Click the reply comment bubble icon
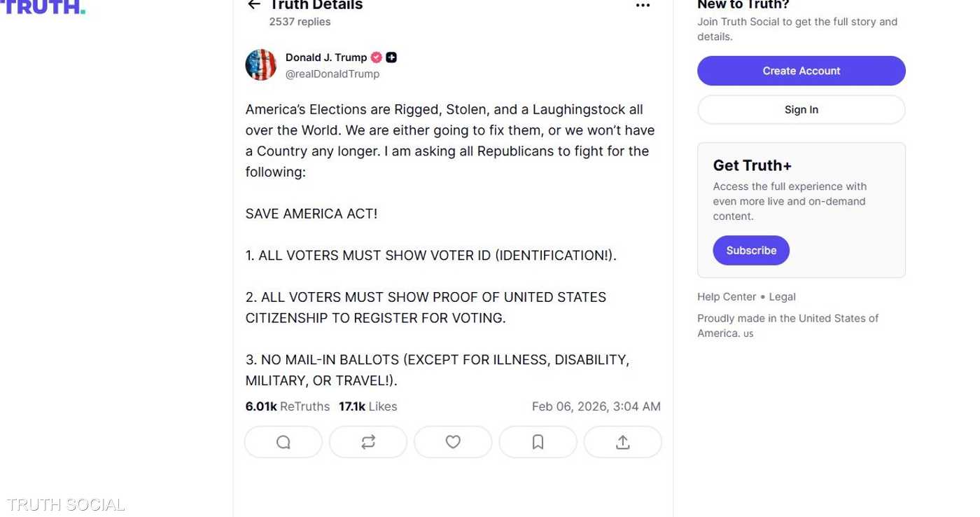The width and height of the screenshot is (980, 517). [283, 442]
